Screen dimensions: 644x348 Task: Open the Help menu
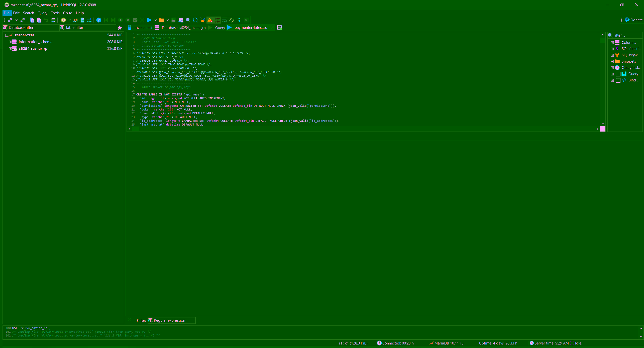pos(80,13)
